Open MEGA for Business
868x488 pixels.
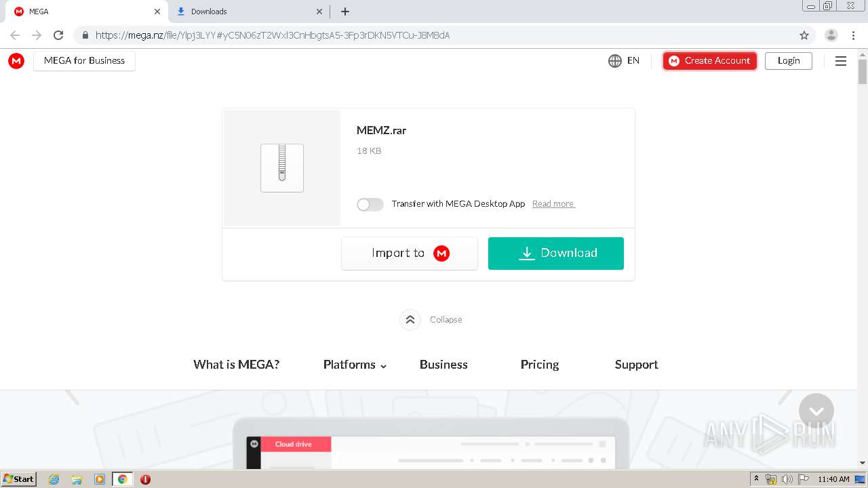[x=84, y=61]
